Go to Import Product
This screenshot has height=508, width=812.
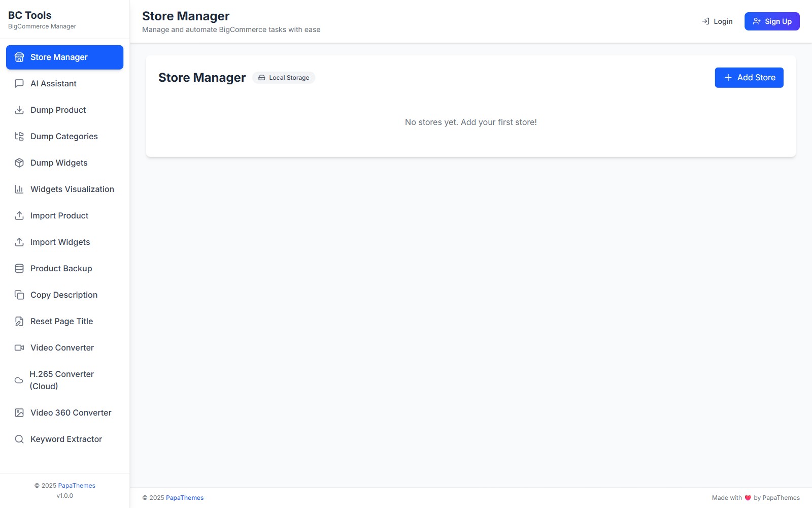point(64,216)
